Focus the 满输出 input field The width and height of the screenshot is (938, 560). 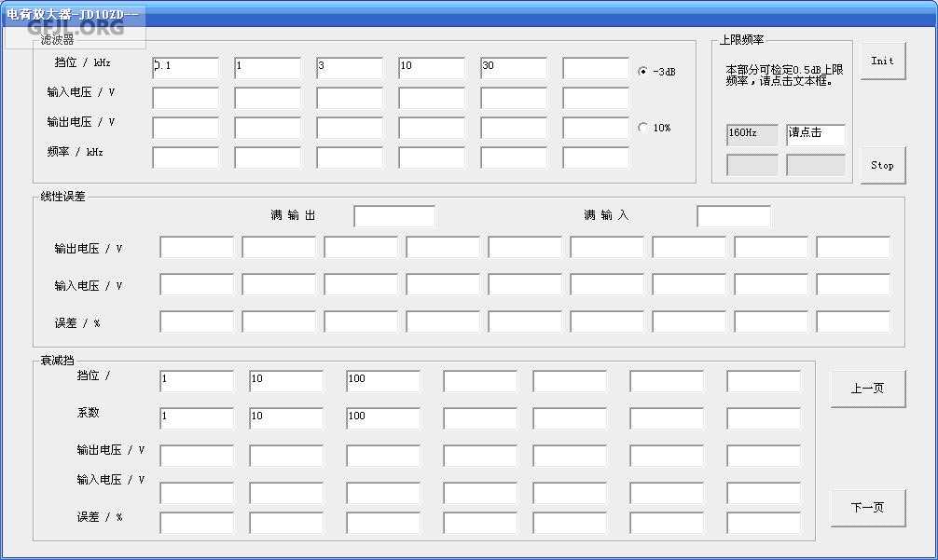coord(393,216)
